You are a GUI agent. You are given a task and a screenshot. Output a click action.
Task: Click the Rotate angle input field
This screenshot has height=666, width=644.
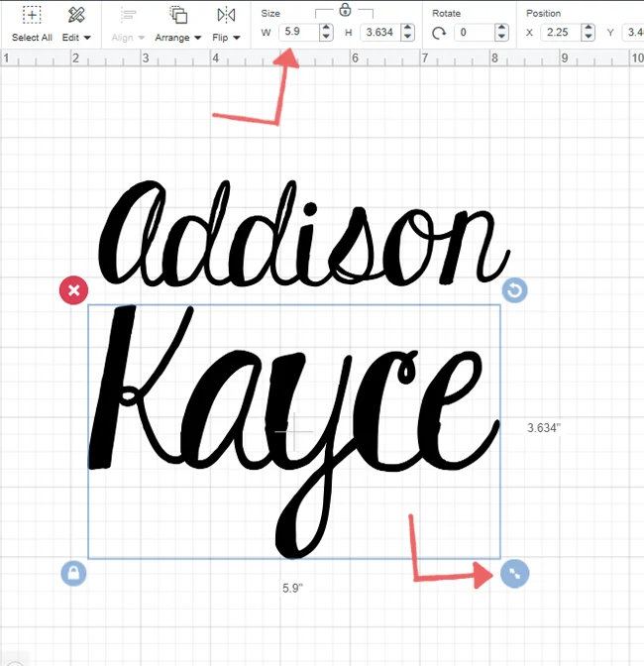pyautogui.click(x=475, y=32)
